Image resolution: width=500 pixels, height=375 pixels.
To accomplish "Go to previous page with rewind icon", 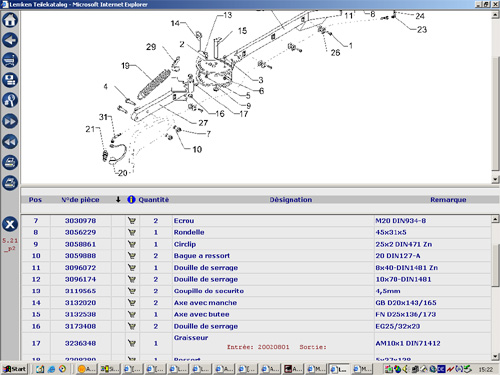I will coord(10,142).
